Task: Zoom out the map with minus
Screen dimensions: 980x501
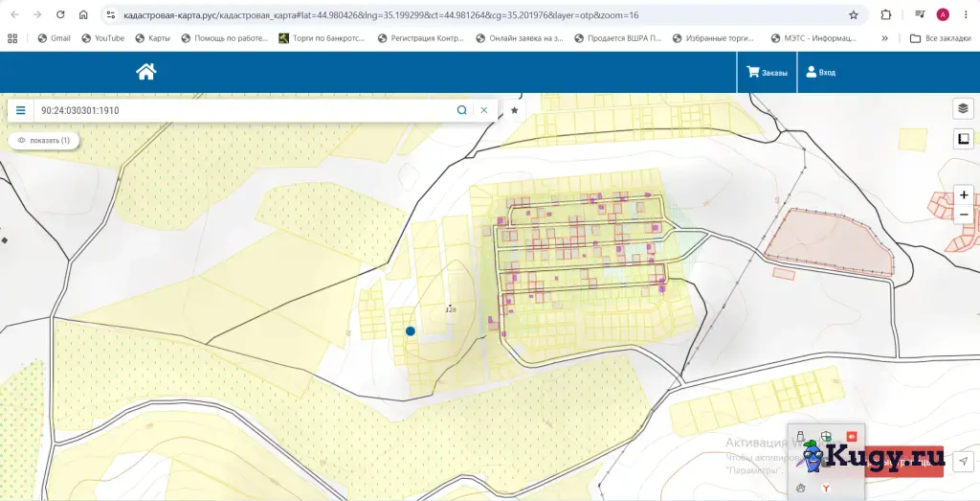Action: 964,215
